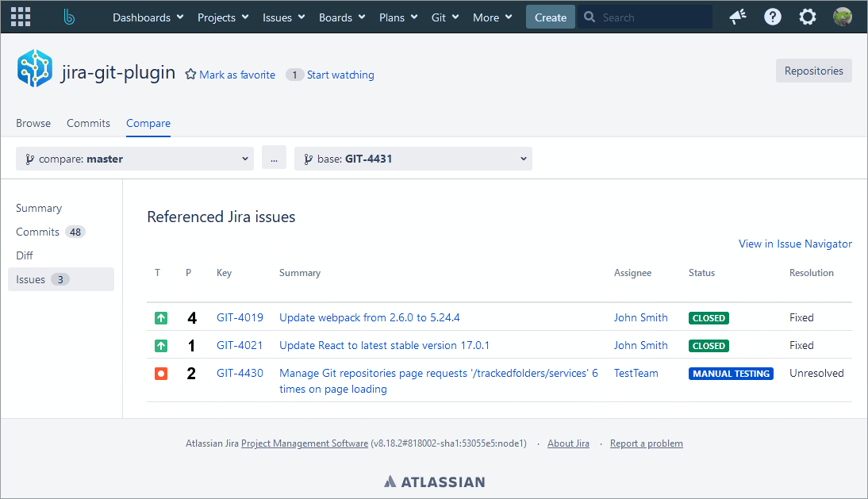
Task: Click the Bitbucket-style logo in top bar
Action: [69, 17]
